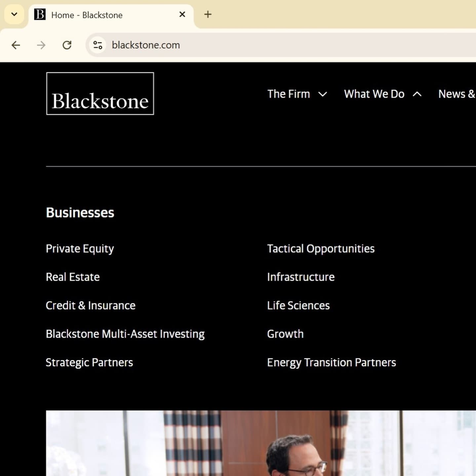Click the Blackstone favicon in the tab
476x476 pixels.
click(40, 15)
